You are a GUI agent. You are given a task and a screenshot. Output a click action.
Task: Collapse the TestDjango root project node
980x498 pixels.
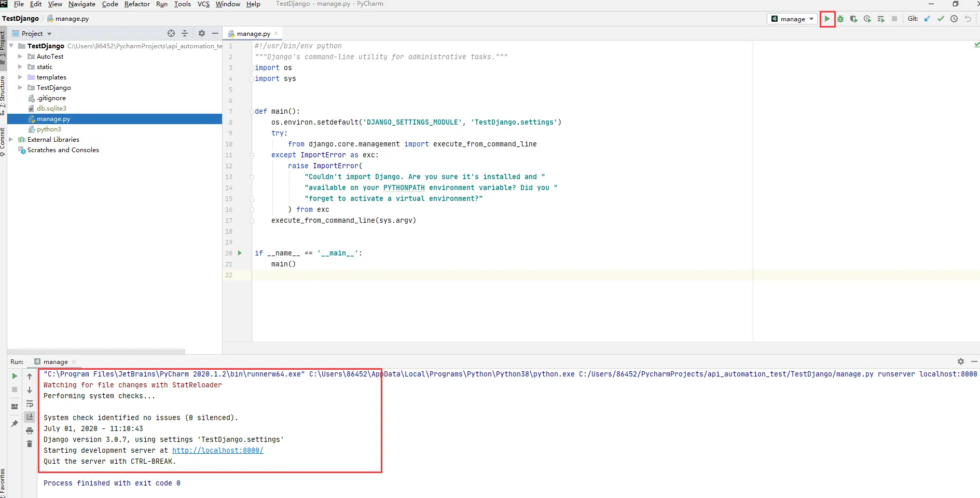pos(11,46)
